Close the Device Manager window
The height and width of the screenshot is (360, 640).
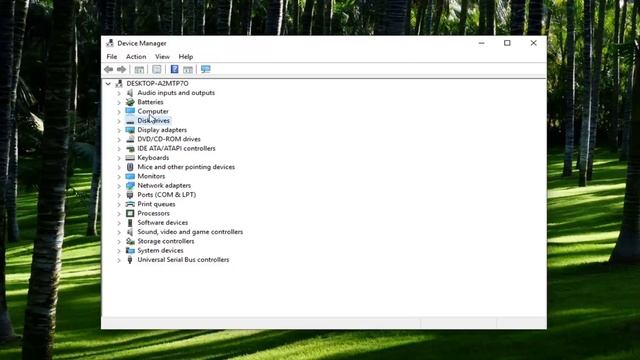click(x=533, y=43)
